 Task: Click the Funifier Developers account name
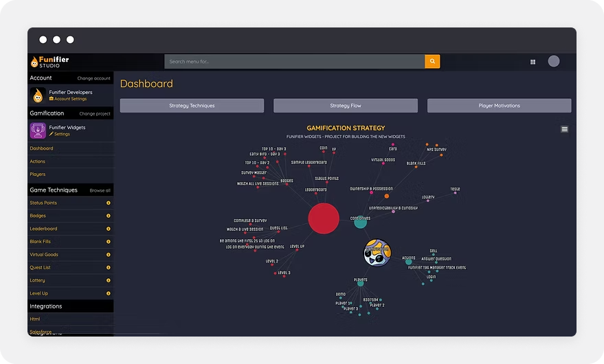click(71, 92)
